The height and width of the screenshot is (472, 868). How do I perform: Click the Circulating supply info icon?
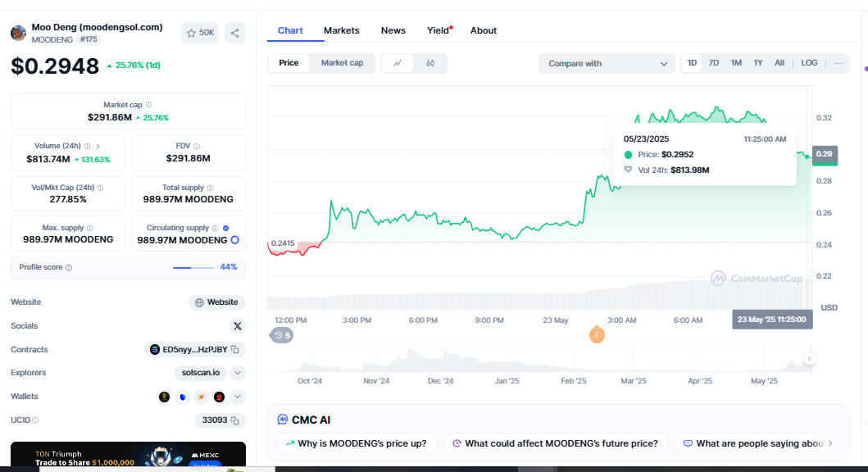point(216,228)
